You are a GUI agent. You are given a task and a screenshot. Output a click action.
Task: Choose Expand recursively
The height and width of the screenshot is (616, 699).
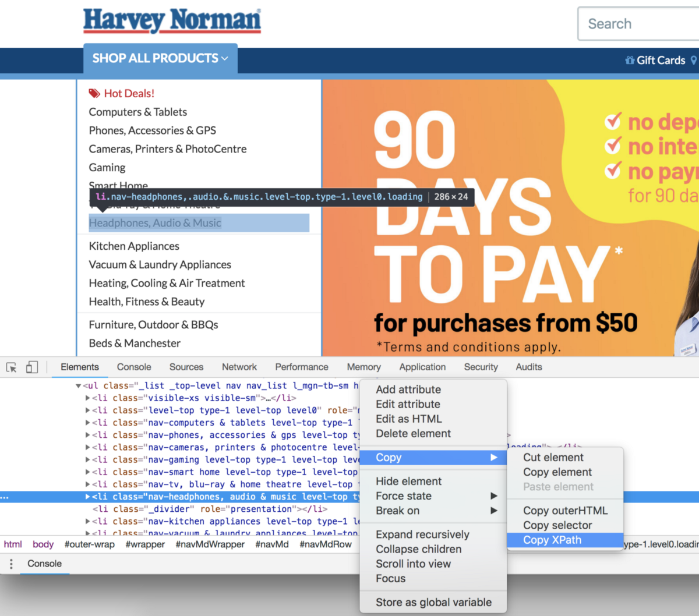pos(433,534)
